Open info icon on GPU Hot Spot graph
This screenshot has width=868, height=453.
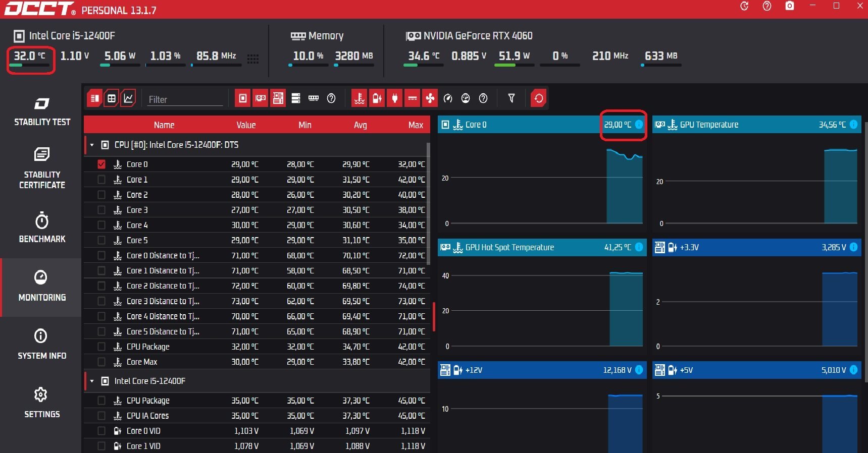pos(639,247)
